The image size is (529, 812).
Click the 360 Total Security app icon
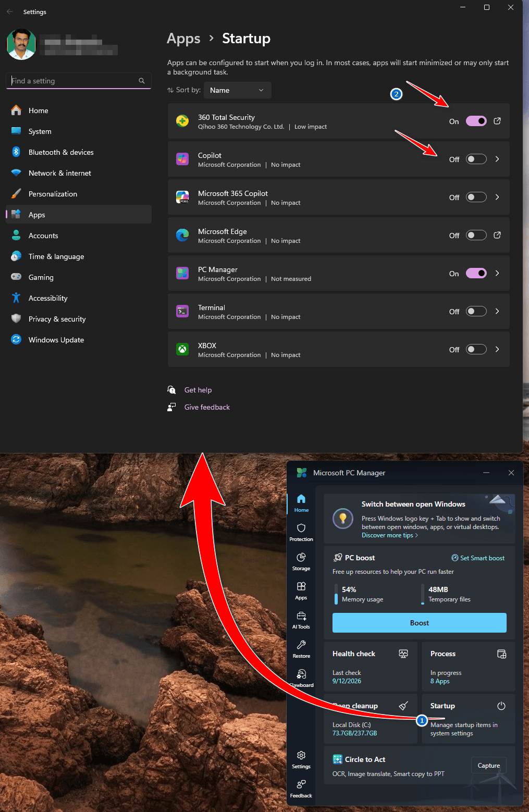click(182, 121)
